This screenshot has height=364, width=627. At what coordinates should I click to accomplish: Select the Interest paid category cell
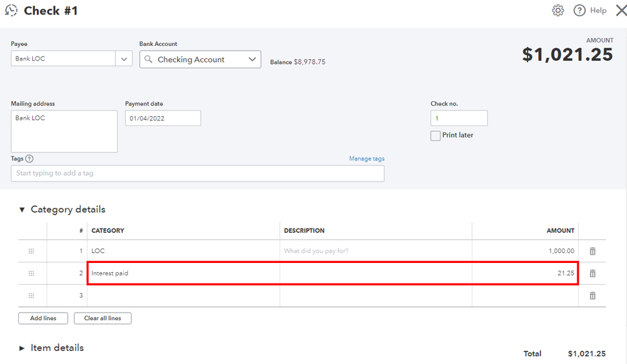click(183, 273)
